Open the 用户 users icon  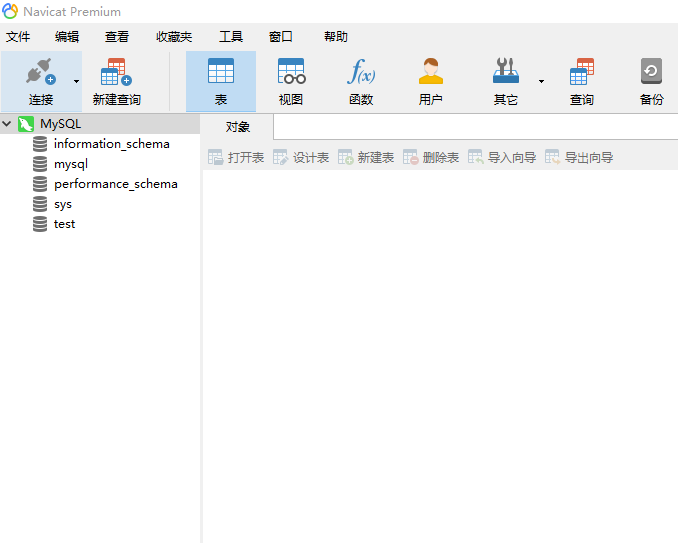431,71
